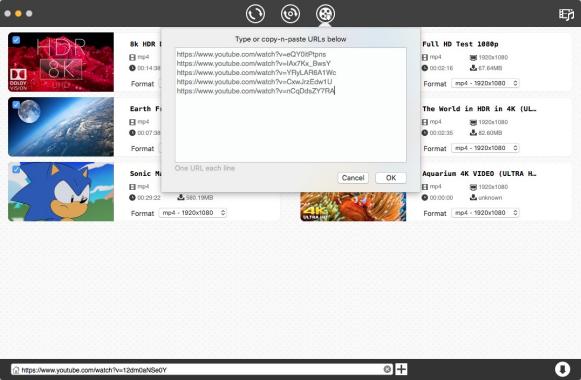581x380 pixels.
Task: Open the disc-style converting tab icon
Action: (290, 14)
